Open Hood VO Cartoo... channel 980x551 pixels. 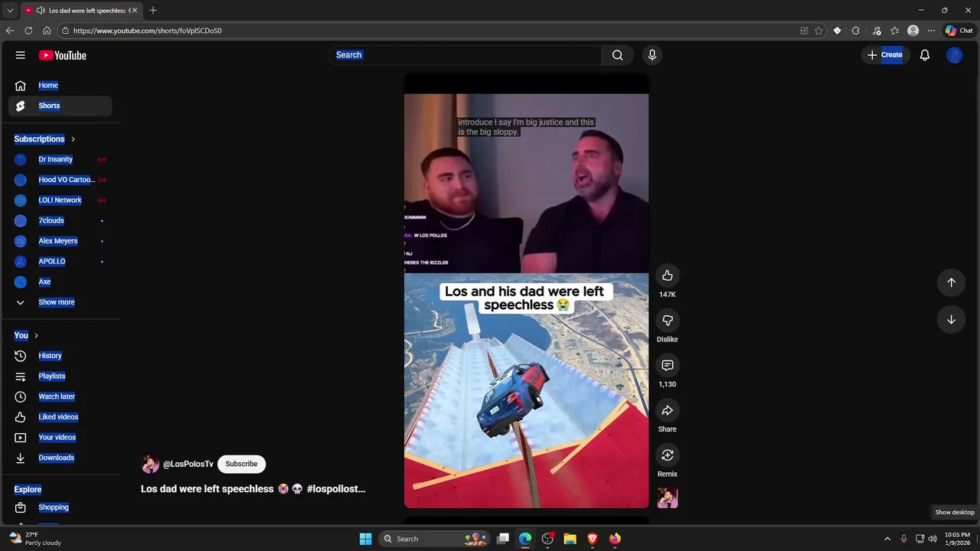[x=60, y=180]
